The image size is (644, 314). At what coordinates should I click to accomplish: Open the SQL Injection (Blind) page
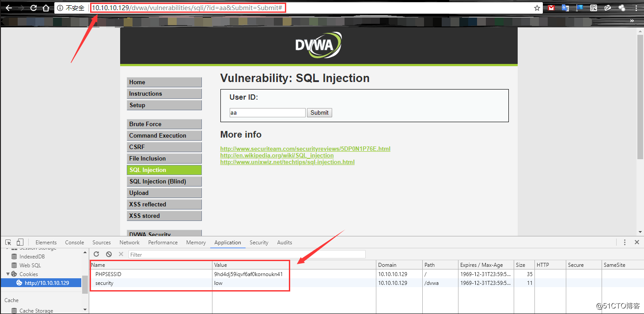pyautogui.click(x=164, y=181)
